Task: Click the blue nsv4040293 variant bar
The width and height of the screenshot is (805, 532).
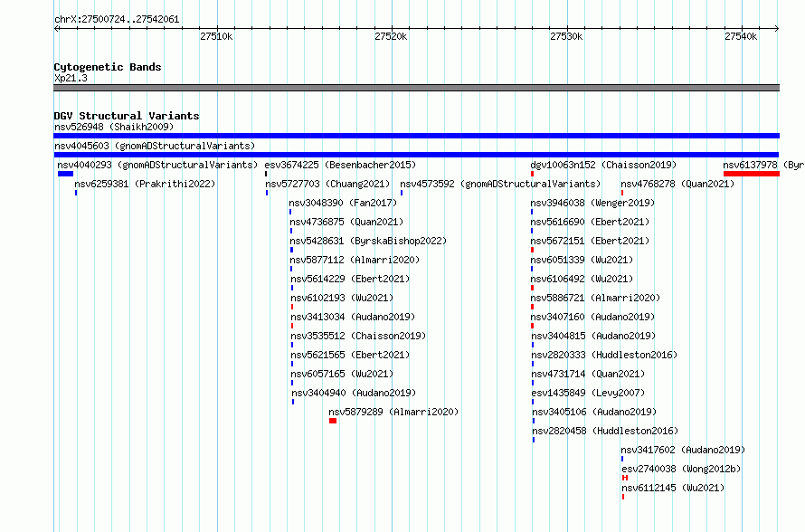Action: (x=66, y=174)
